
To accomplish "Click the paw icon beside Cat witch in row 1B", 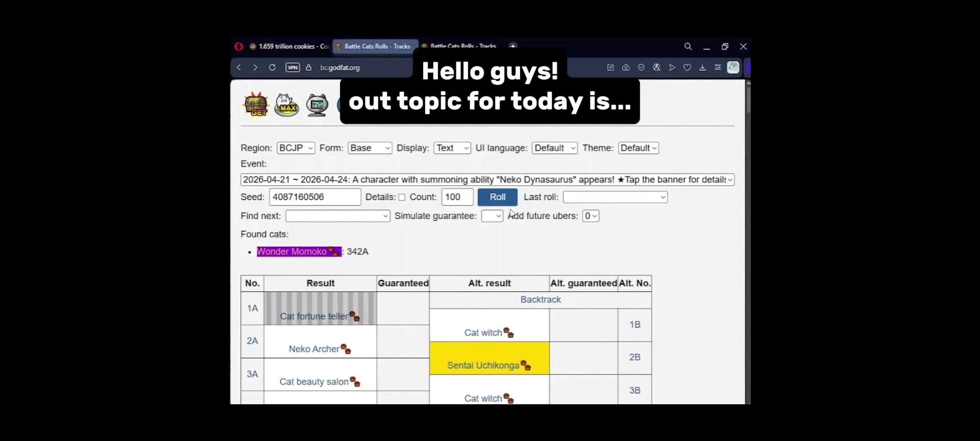I will 509,333.
